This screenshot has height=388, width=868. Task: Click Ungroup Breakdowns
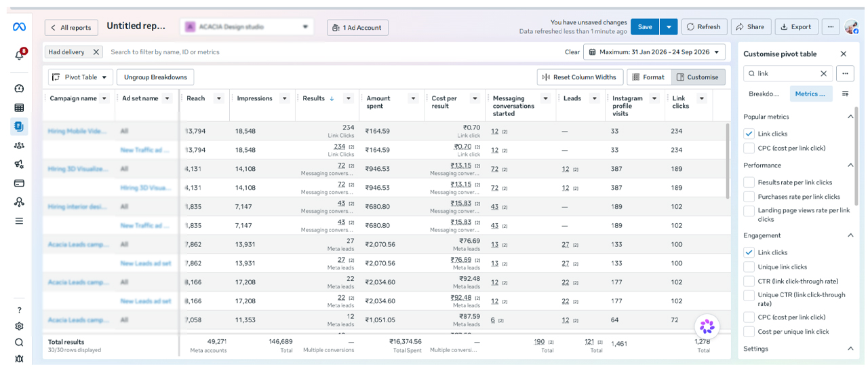tap(155, 77)
